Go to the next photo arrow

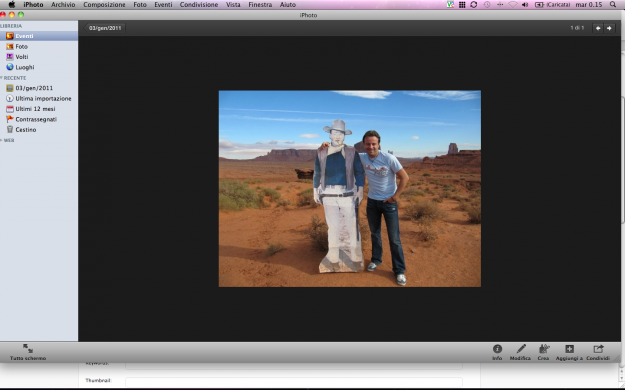coord(609,28)
